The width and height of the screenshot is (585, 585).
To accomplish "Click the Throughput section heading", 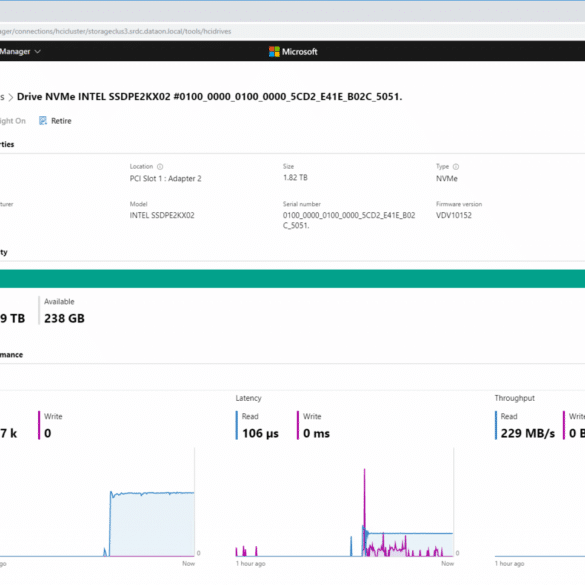I will pos(514,398).
